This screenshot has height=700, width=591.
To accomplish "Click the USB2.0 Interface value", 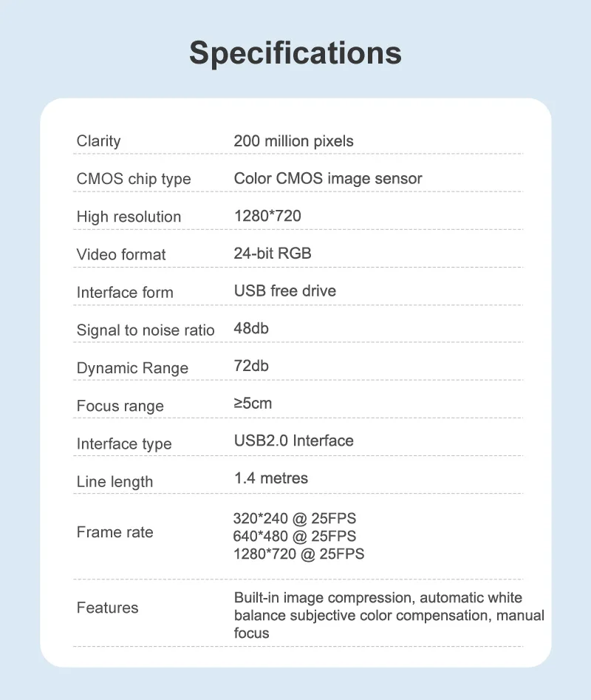I will pyautogui.click(x=293, y=441).
